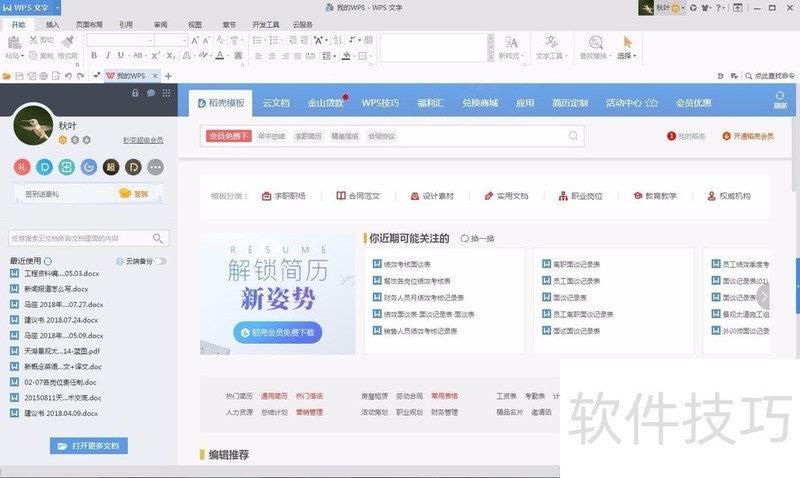This screenshot has width=800, height=478.
Task: Click the 稻壳会员免费下载 banner button
Action: click(x=278, y=333)
